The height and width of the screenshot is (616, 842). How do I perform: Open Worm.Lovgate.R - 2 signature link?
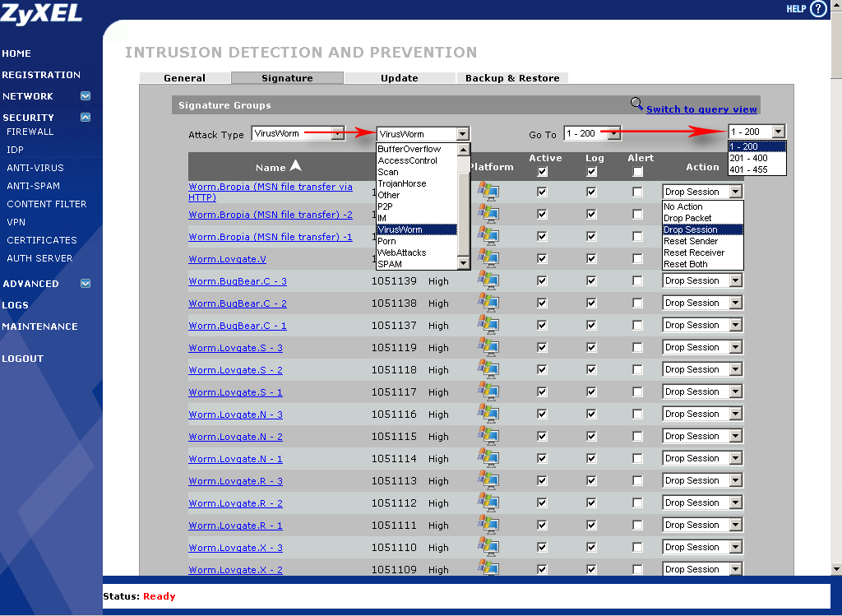(235, 503)
